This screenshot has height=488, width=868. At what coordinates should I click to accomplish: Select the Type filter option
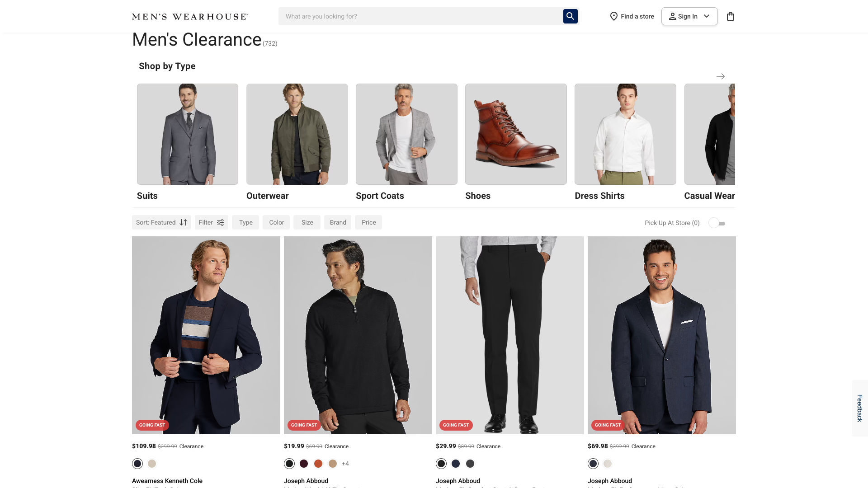[245, 222]
